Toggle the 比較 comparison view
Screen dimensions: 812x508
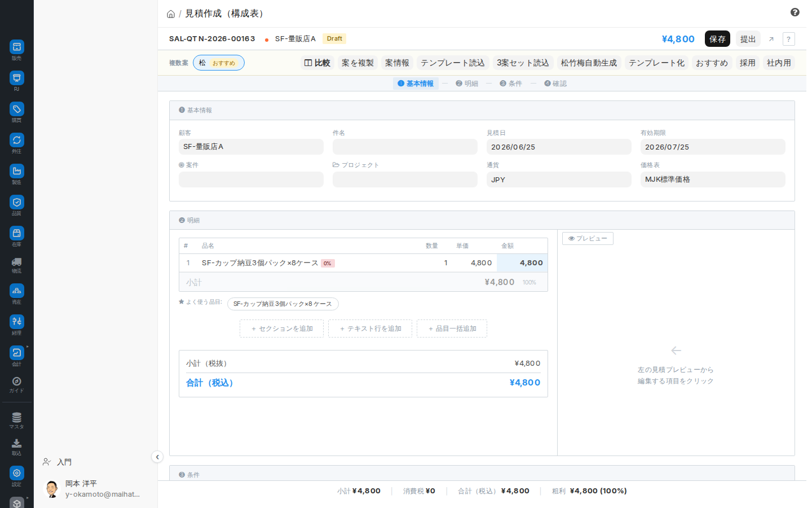(x=317, y=63)
